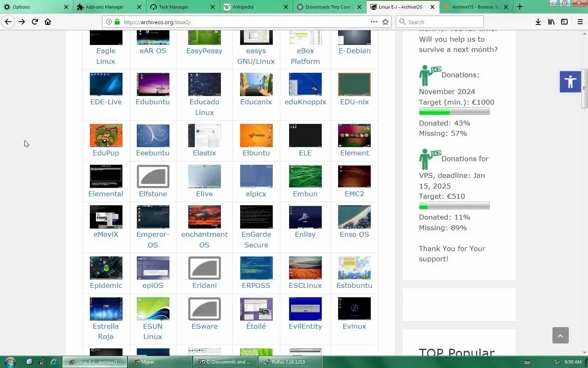Open the browser hamburger menu
Screen dimensions: 588x368
(x=580, y=22)
